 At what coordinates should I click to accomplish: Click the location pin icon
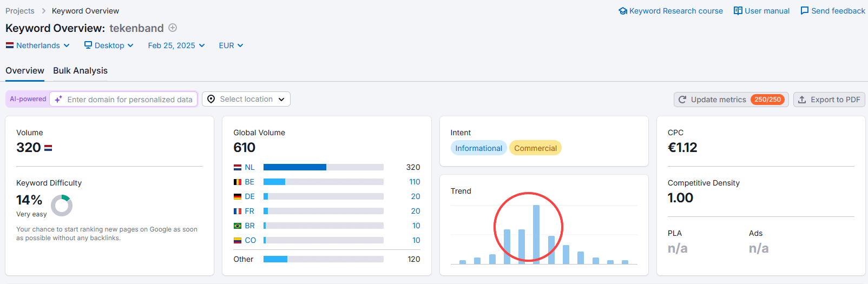[211, 99]
